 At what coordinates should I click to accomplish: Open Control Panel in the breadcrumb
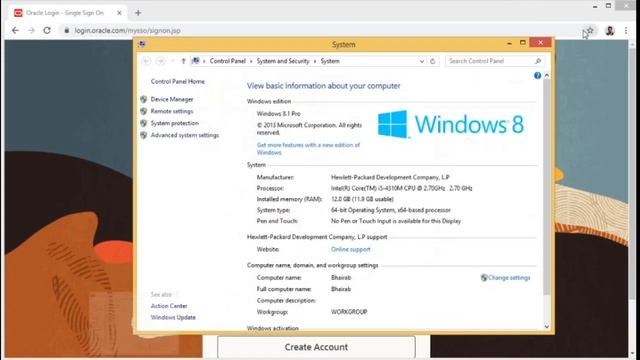point(227,61)
